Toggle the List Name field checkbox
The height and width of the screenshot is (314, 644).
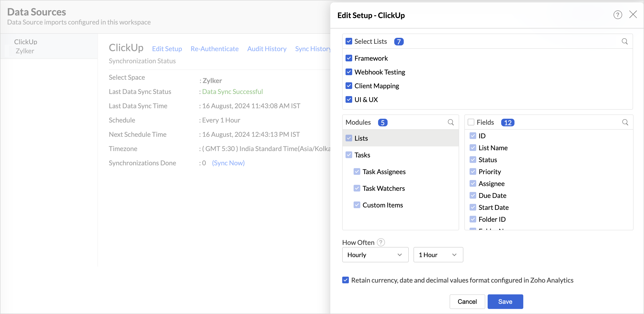click(x=473, y=148)
